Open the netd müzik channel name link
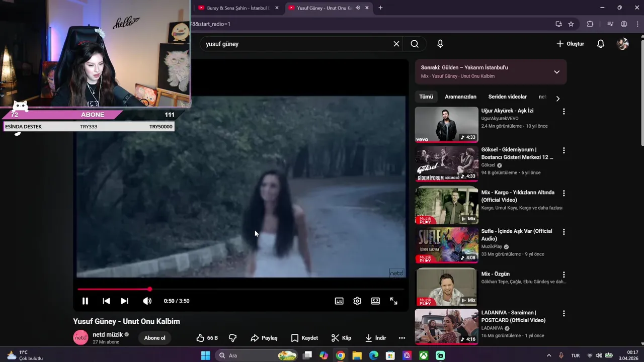Viewport: 644px width, 362px height. [x=108, y=334]
